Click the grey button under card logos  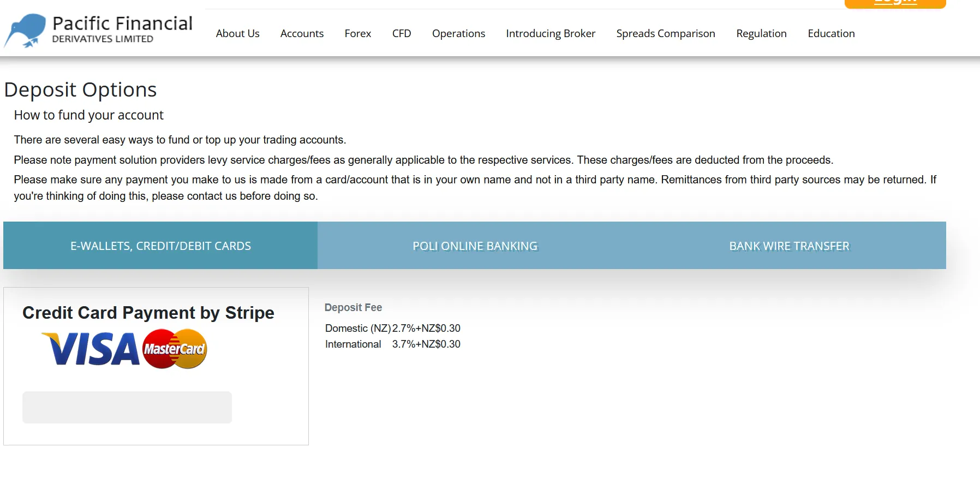(127, 407)
